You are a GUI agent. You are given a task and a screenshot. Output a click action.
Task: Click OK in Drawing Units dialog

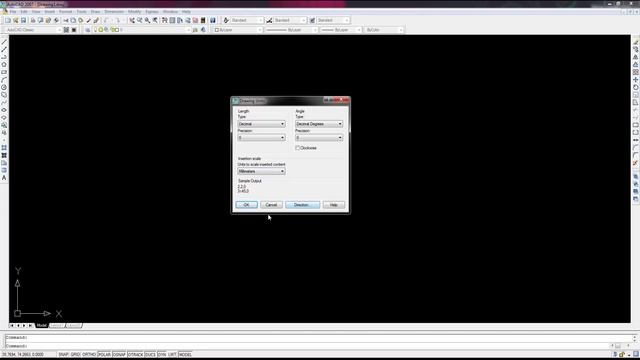247,205
